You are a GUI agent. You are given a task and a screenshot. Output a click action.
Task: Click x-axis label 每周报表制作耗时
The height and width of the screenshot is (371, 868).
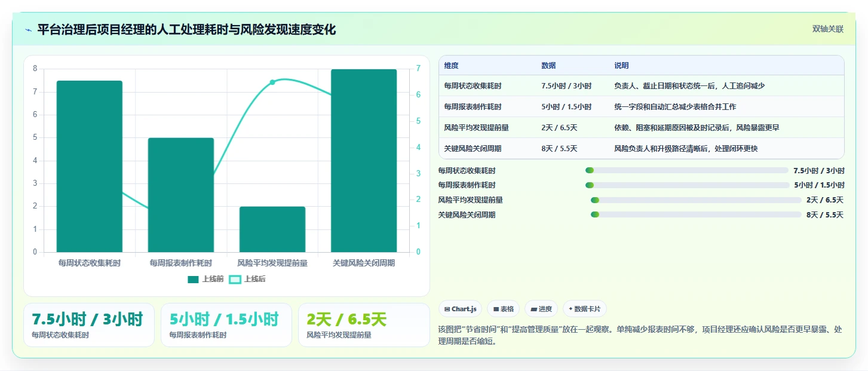coord(181,263)
